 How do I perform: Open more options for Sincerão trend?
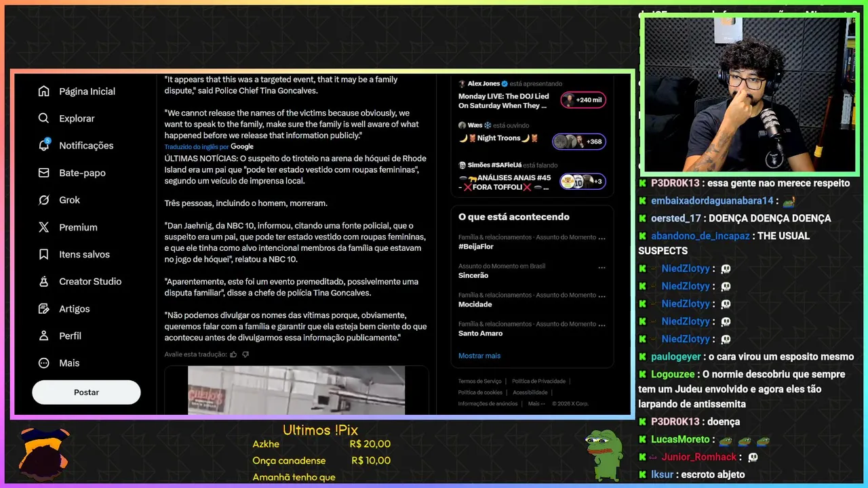point(601,267)
